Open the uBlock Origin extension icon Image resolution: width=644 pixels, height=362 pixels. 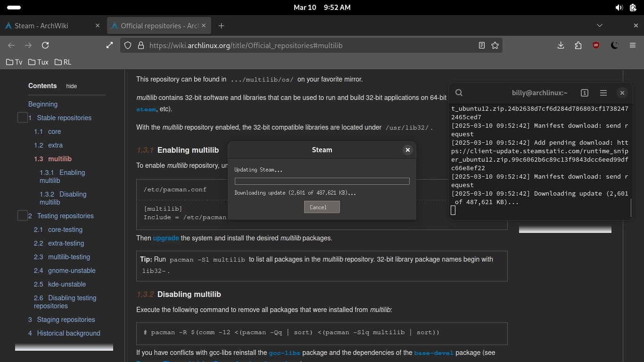(x=596, y=45)
